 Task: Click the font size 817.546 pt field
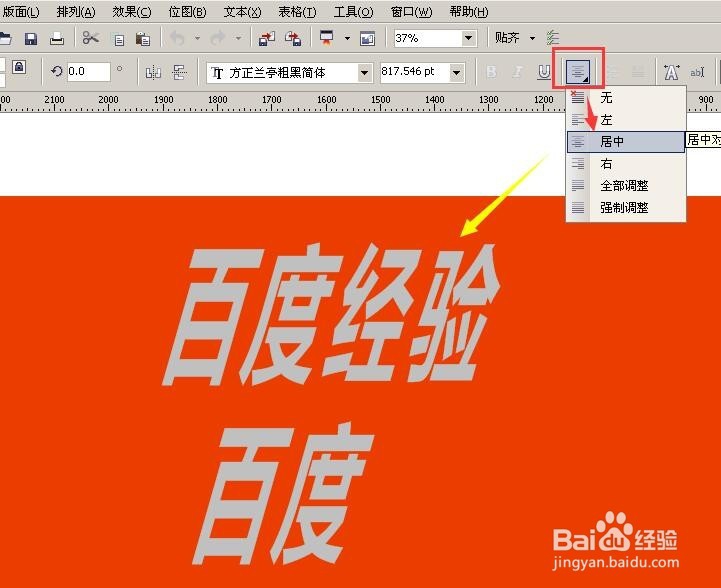pyautogui.click(x=414, y=72)
